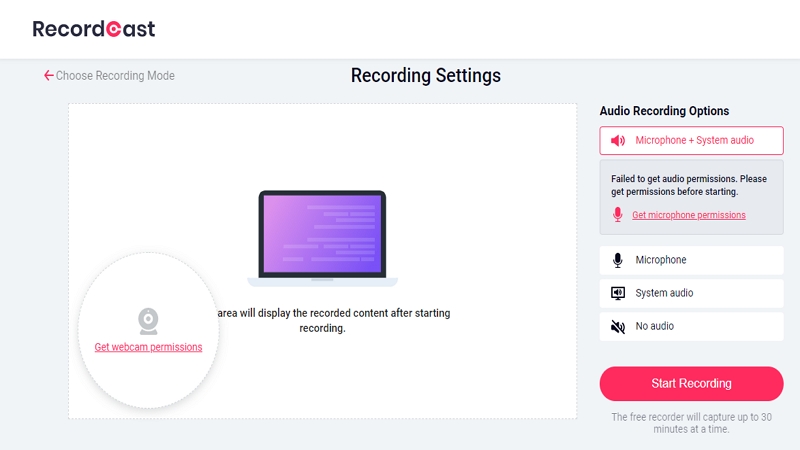Click the Recording Settings heading
This screenshot has width=800, height=450.
point(425,76)
